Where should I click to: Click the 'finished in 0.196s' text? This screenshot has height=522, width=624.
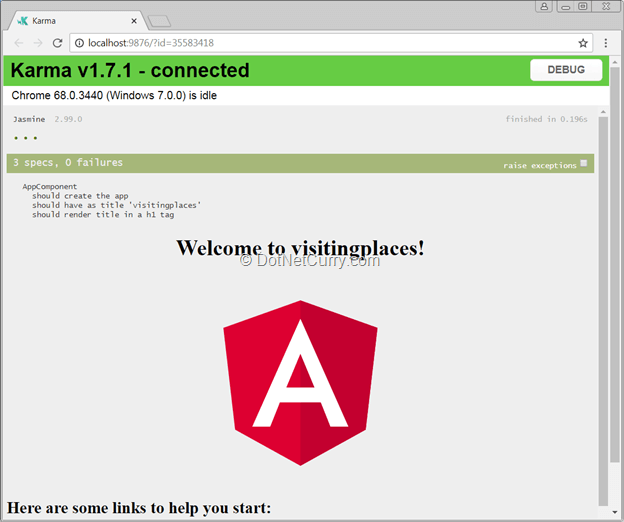(x=546, y=119)
